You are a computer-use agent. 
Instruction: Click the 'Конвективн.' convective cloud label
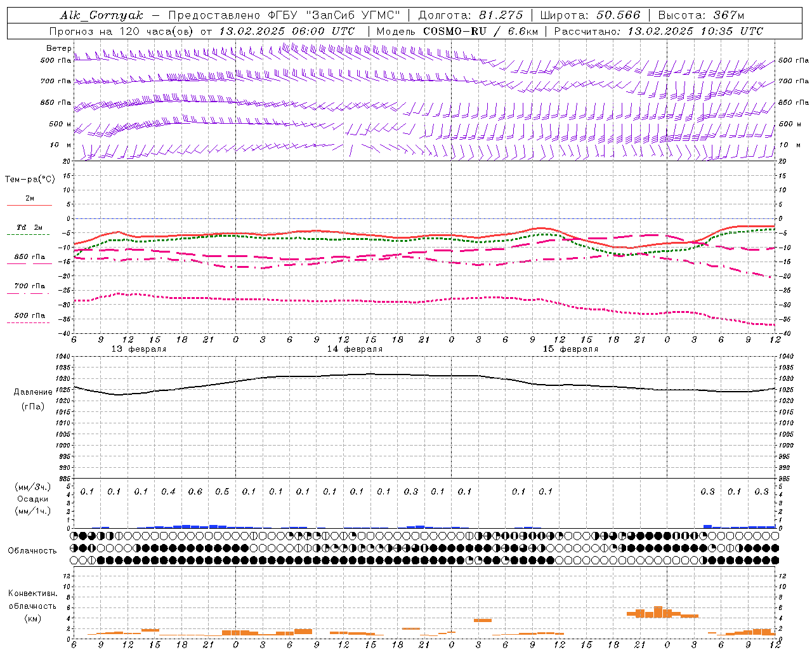(x=32, y=594)
